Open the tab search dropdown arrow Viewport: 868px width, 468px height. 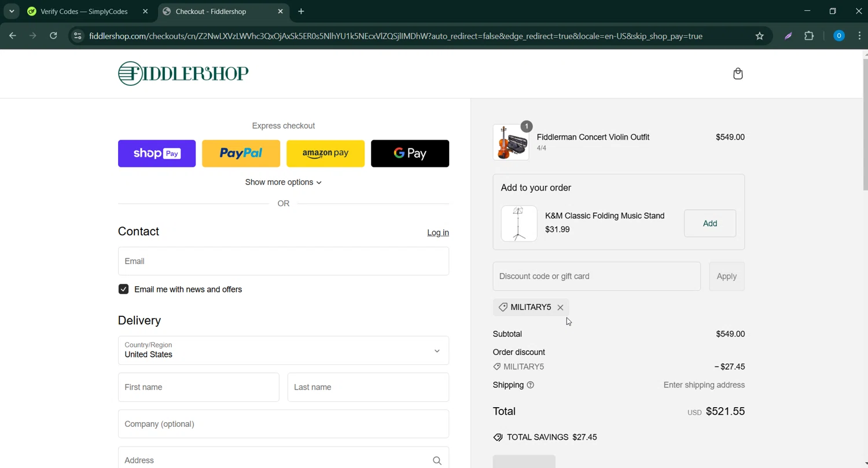tap(12, 12)
